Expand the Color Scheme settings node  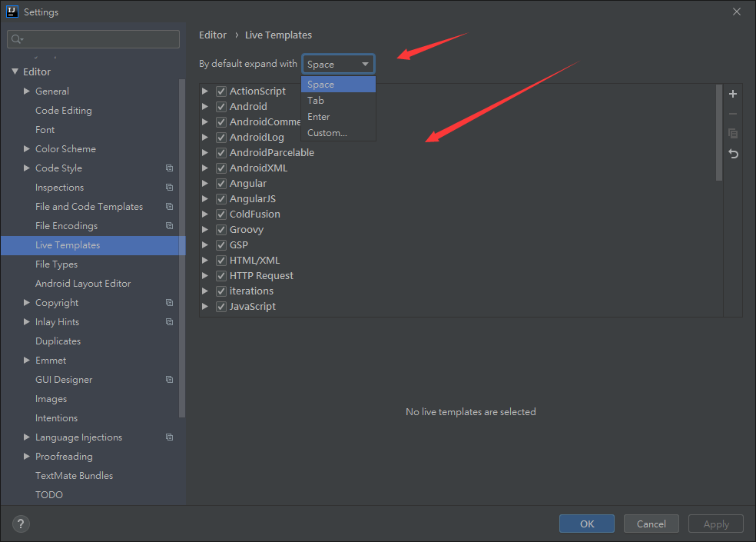[28, 149]
